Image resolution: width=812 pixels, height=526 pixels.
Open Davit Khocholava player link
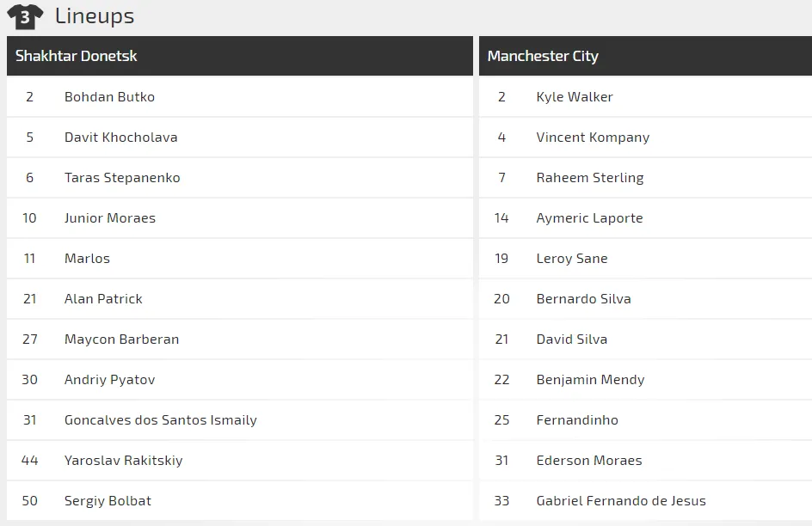pyautogui.click(x=120, y=138)
